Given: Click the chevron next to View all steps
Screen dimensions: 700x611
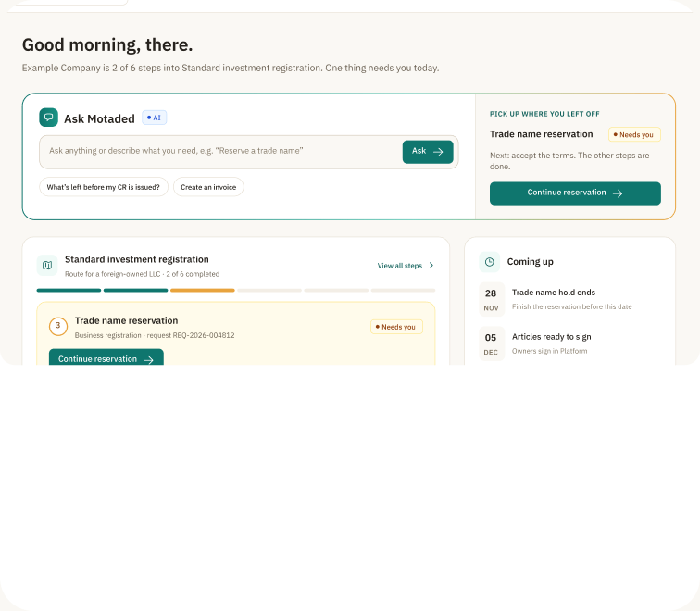Looking at the screenshot, I should pos(431,266).
